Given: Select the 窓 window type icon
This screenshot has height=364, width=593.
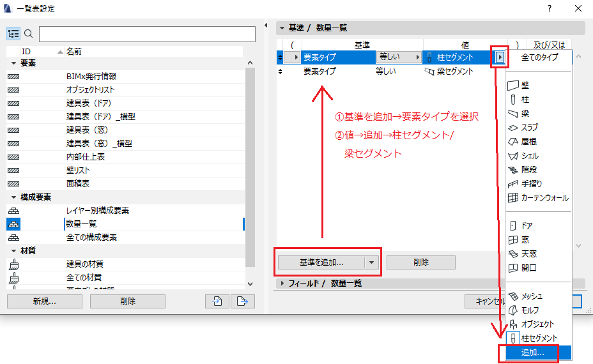Looking at the screenshot, I should pos(513,239).
